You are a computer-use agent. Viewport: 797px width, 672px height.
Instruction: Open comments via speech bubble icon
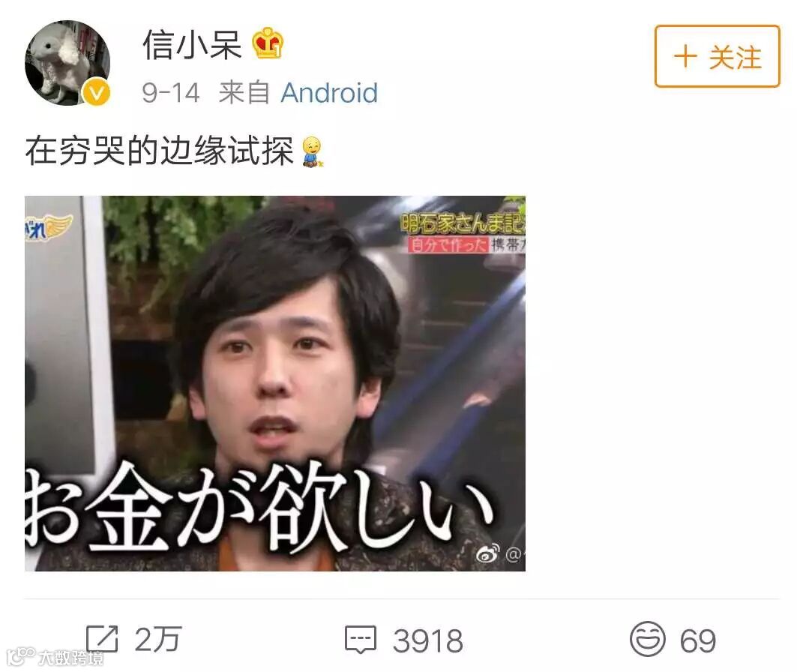[361, 640]
